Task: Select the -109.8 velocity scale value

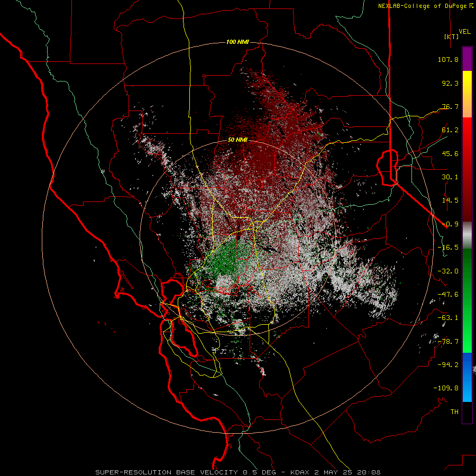Action: 446,388
